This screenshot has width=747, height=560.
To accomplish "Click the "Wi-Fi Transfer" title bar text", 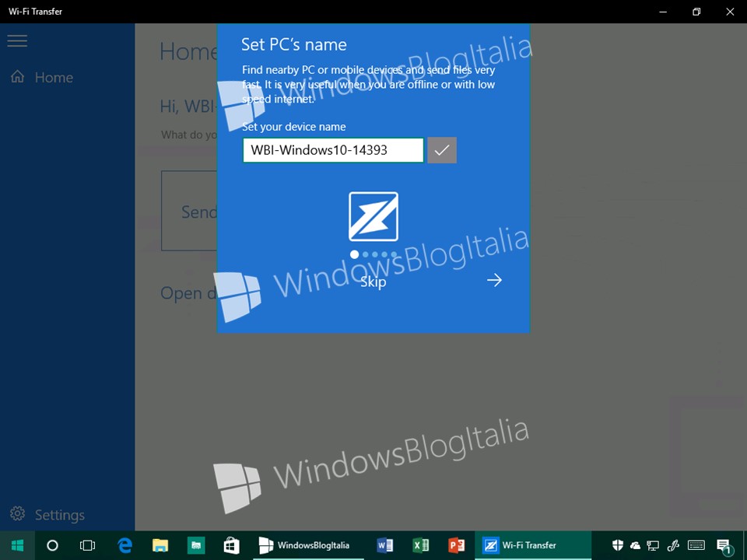I will click(35, 12).
